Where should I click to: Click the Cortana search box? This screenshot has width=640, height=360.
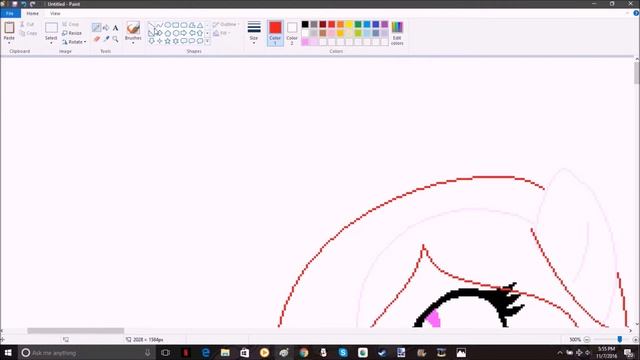pyautogui.click(x=87, y=353)
